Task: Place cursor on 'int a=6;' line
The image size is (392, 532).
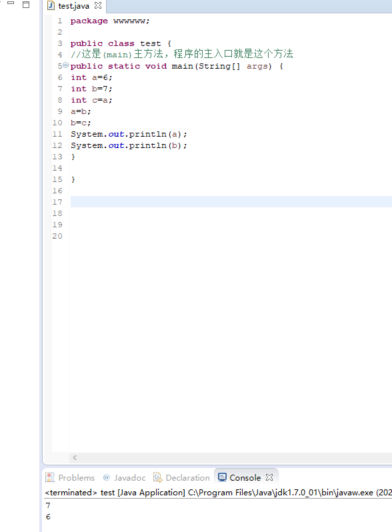Action: (x=91, y=77)
